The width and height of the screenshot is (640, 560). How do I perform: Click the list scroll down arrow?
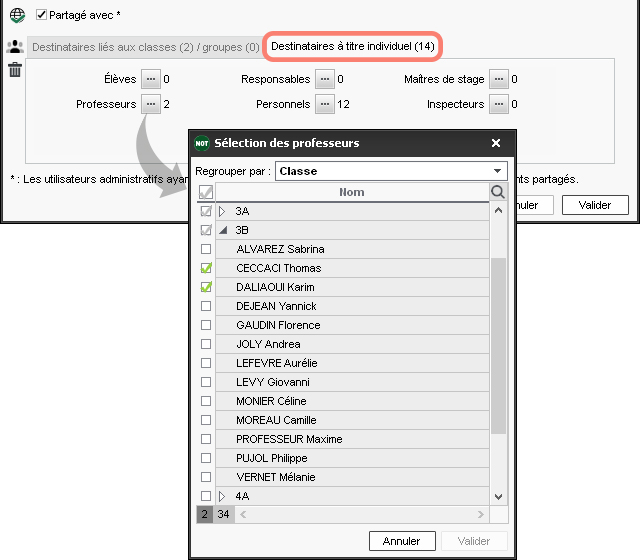(x=498, y=497)
